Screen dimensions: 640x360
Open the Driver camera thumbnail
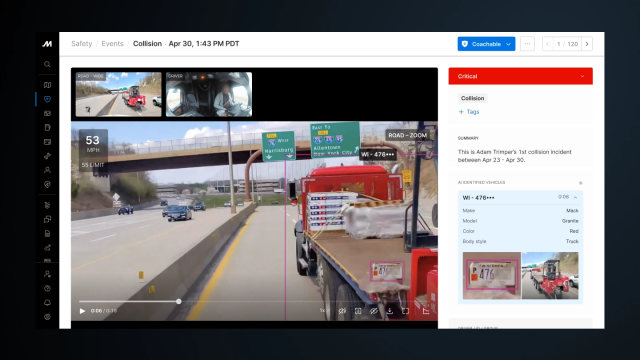pos(209,94)
